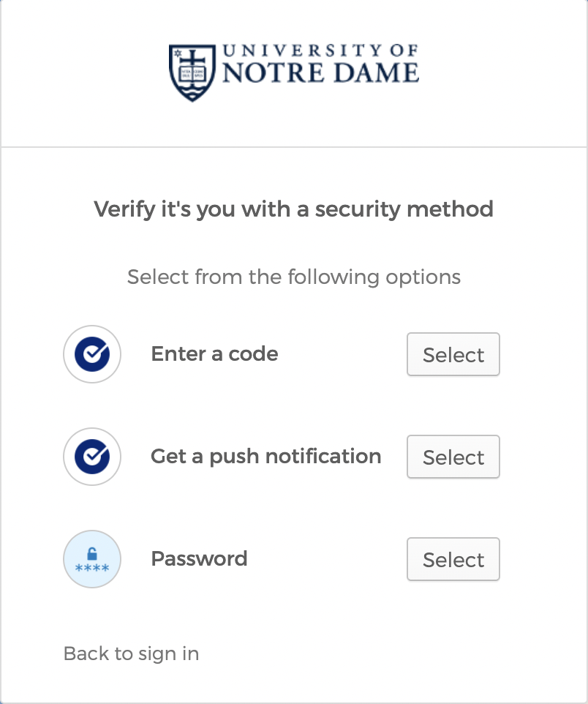Click the Okta Verify icon beside Enter a code
The width and height of the screenshot is (588, 704).
coord(92,354)
